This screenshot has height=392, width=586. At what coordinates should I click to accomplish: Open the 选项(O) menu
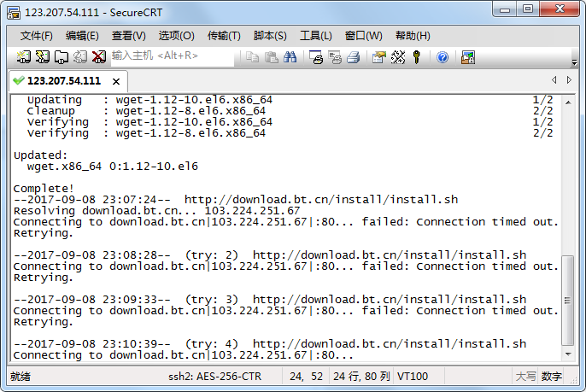[176, 36]
